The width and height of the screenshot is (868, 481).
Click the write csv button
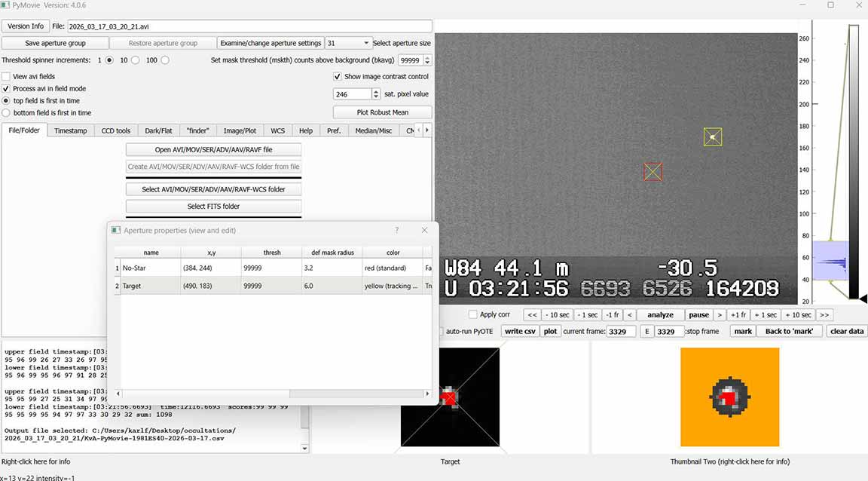519,331
